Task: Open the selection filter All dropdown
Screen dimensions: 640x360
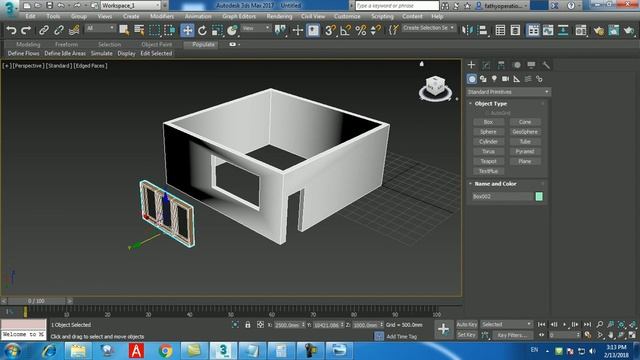Action: pos(100,28)
